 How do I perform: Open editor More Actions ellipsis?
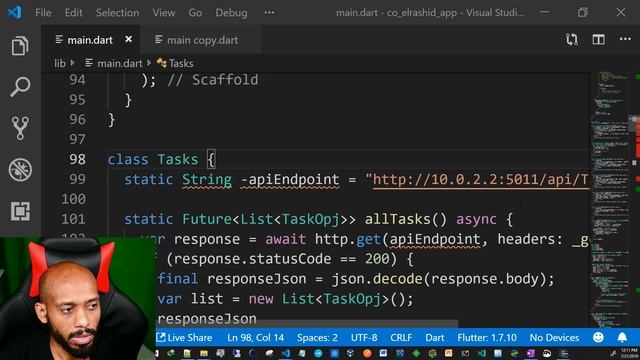pyautogui.click(x=625, y=39)
